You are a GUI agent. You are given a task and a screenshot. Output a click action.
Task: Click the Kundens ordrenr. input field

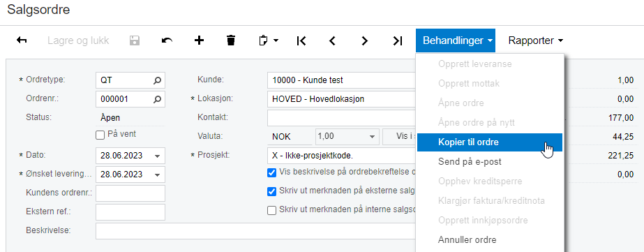point(130,193)
